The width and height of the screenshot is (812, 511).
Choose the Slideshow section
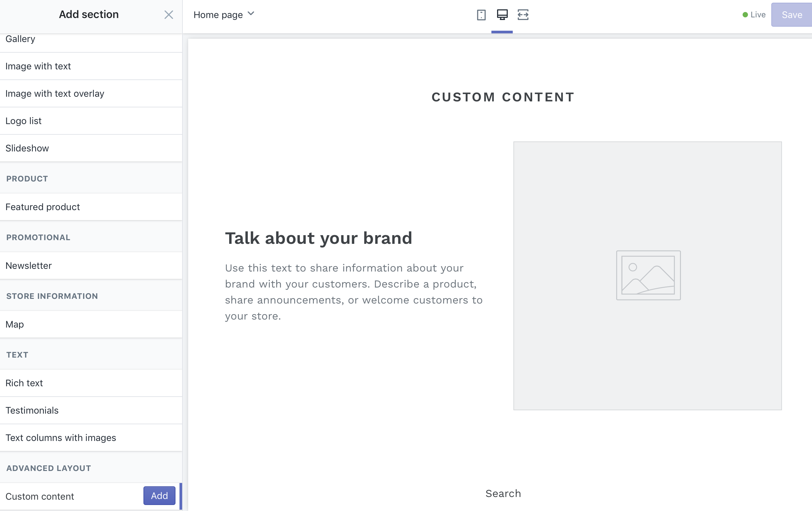click(x=27, y=148)
